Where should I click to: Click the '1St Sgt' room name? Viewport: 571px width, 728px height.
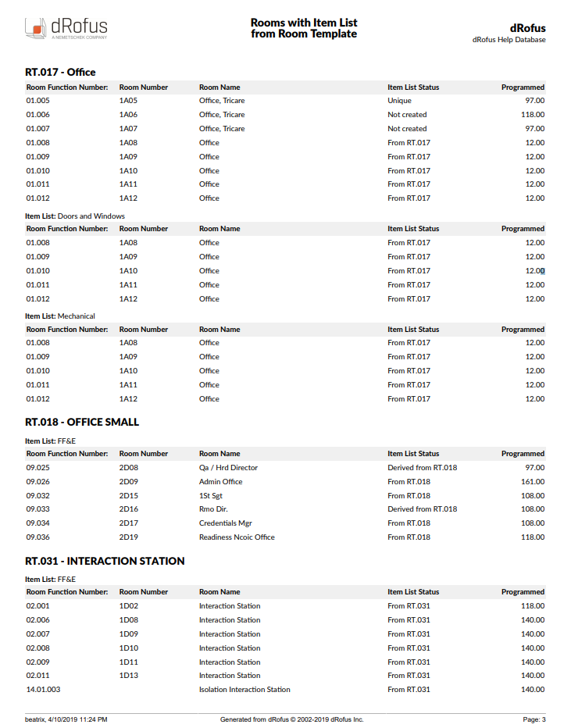click(x=211, y=496)
